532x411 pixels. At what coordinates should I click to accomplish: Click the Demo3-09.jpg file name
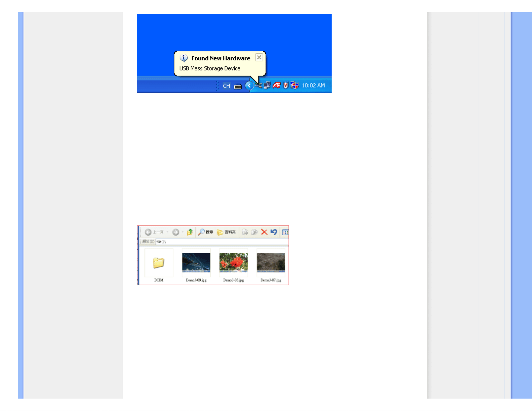[x=196, y=280]
